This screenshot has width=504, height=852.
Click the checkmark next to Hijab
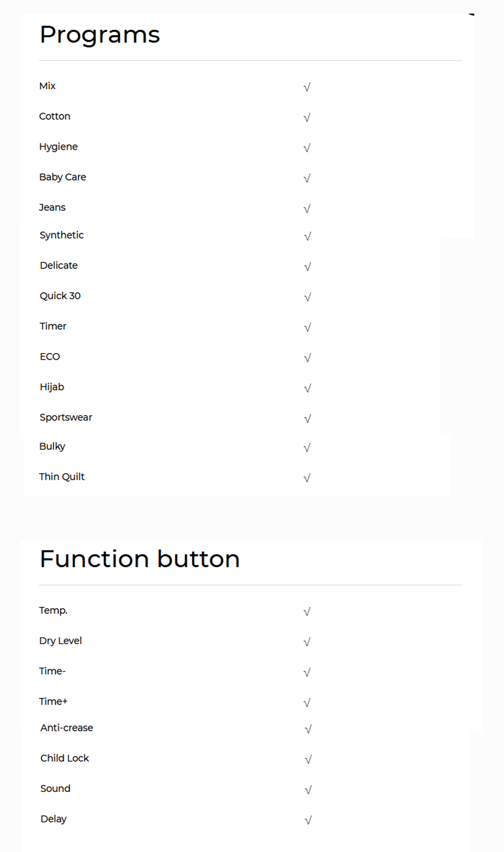coord(307,388)
